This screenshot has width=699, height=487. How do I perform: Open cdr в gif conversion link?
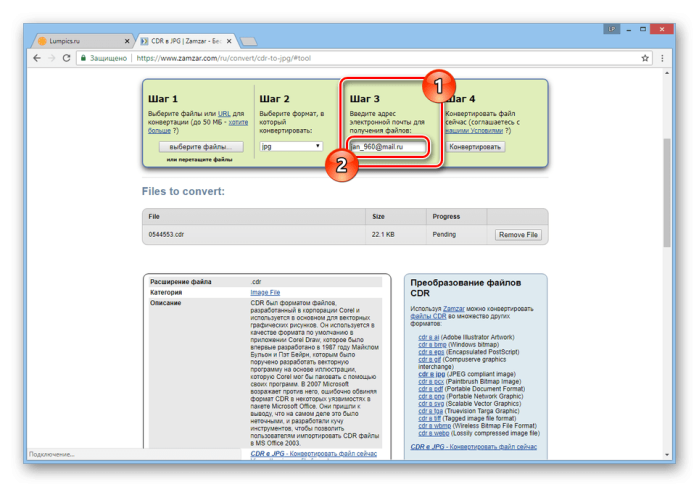[x=429, y=359]
